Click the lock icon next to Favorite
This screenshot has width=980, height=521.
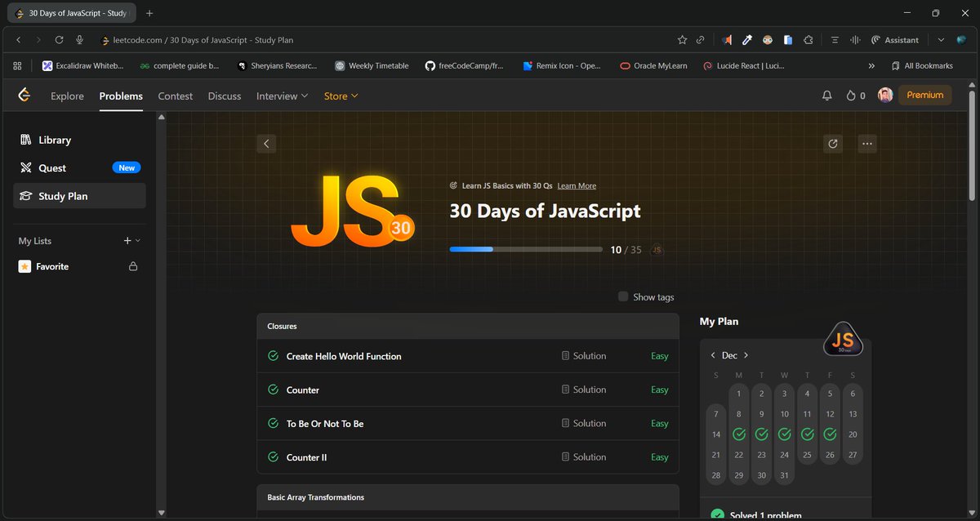(x=133, y=266)
